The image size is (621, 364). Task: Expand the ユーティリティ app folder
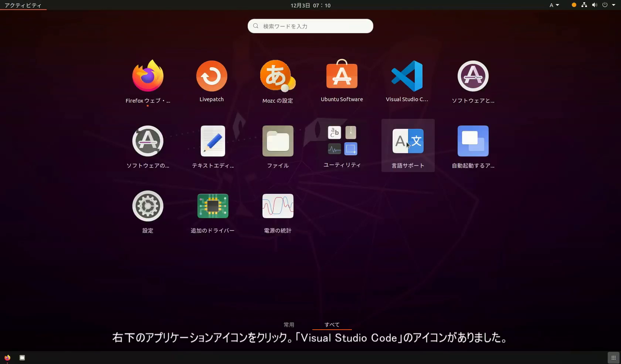coord(342,141)
